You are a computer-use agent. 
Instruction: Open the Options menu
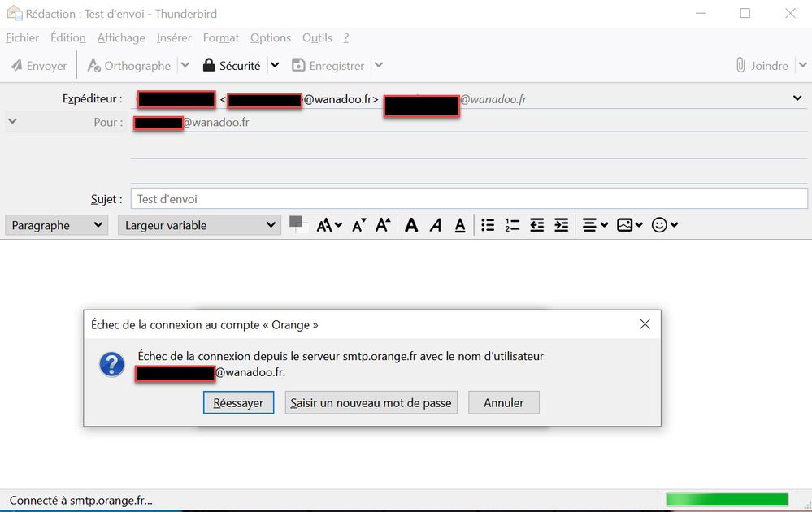[271, 38]
